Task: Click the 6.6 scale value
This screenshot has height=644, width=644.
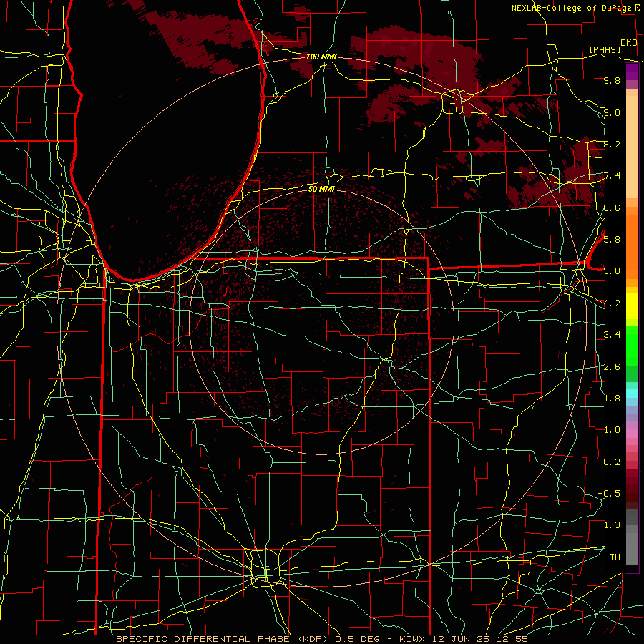Action: 612,208
